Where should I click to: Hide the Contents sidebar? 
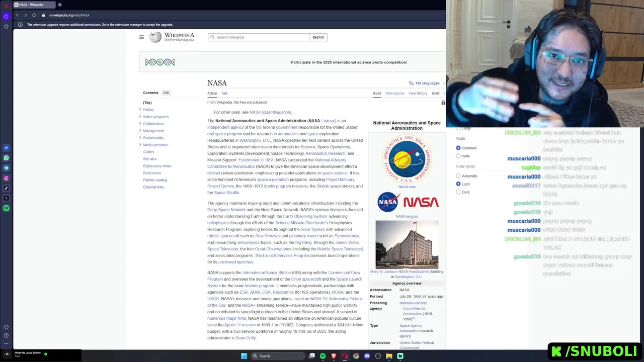pyautogui.click(x=166, y=93)
